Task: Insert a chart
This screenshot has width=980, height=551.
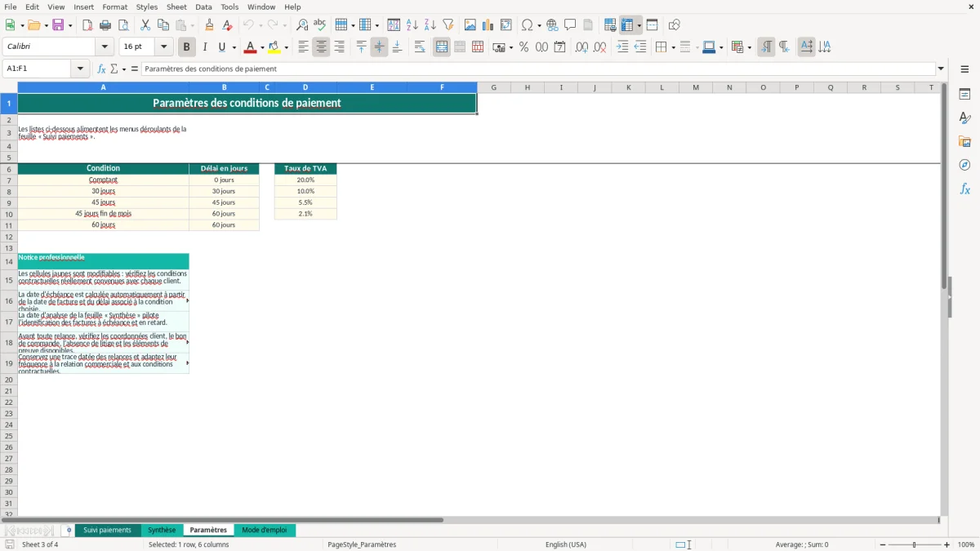Action: click(x=488, y=25)
